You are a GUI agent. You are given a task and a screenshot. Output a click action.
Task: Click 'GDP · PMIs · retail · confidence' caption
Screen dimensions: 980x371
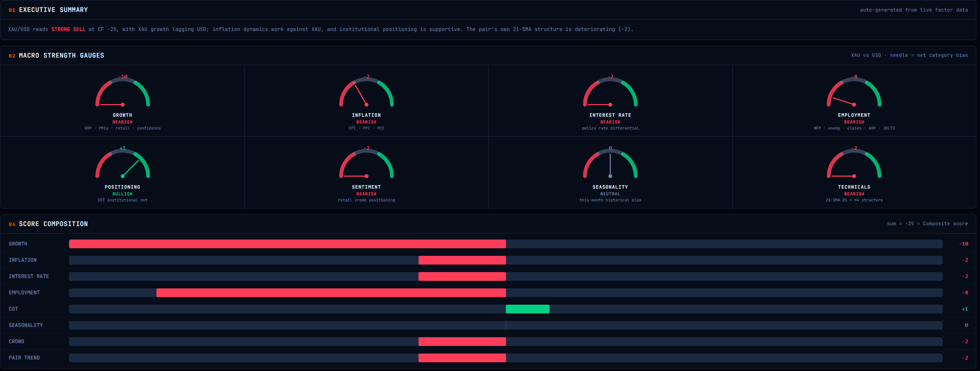(123, 128)
